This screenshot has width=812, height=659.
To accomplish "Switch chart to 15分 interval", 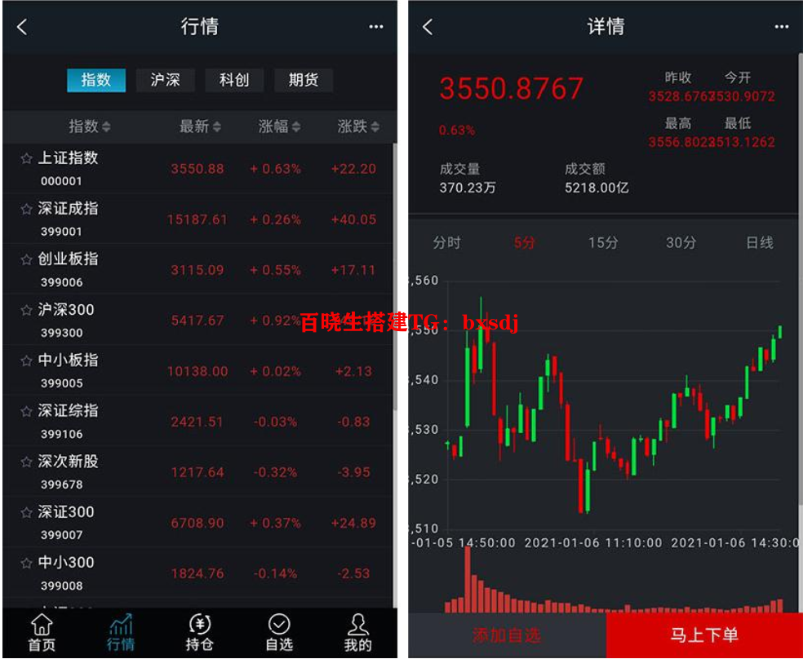I will [603, 242].
